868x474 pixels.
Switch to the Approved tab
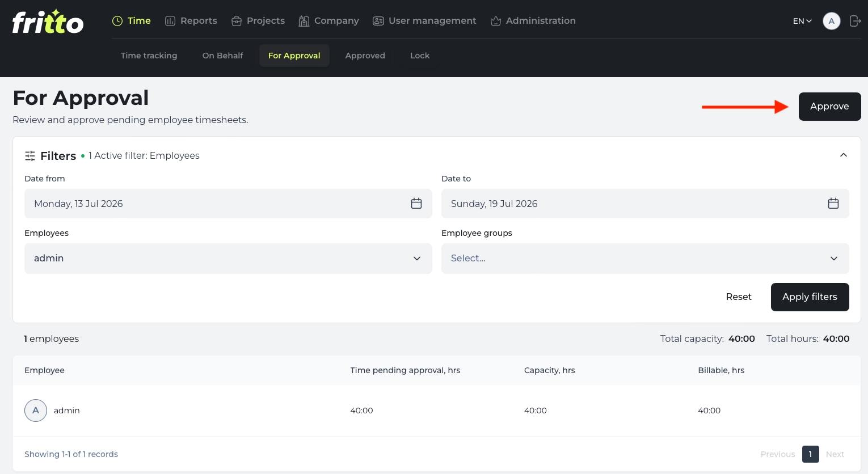pyautogui.click(x=365, y=56)
